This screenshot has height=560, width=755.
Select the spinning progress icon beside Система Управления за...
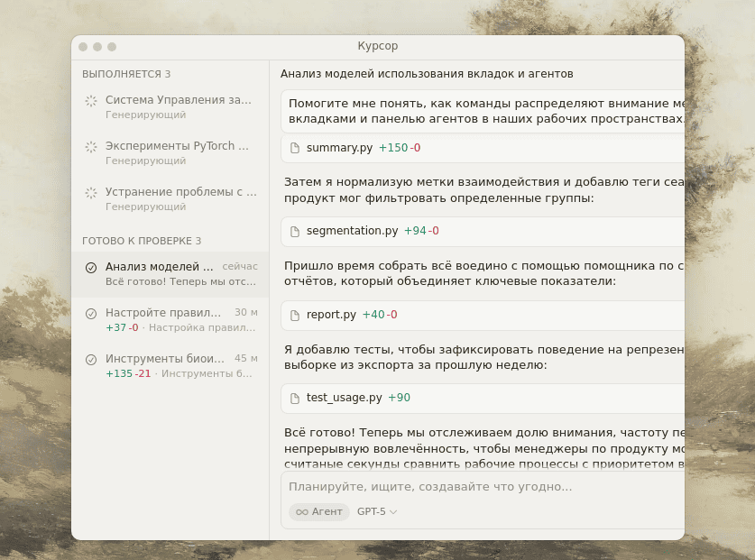tap(90, 99)
